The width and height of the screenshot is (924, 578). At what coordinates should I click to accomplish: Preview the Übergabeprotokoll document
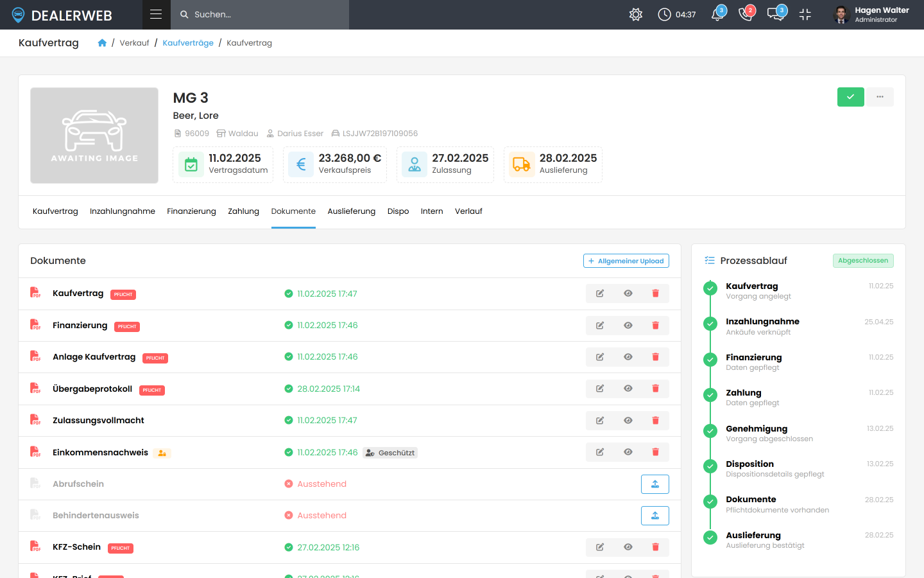[x=628, y=389]
